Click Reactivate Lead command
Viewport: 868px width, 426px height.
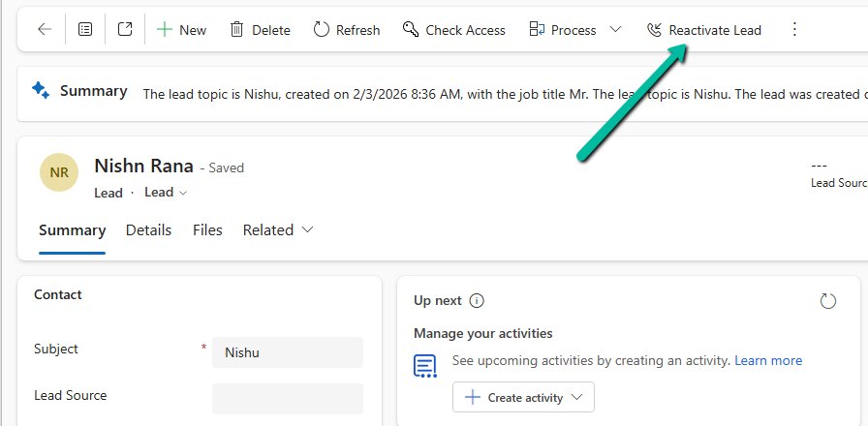coord(704,30)
